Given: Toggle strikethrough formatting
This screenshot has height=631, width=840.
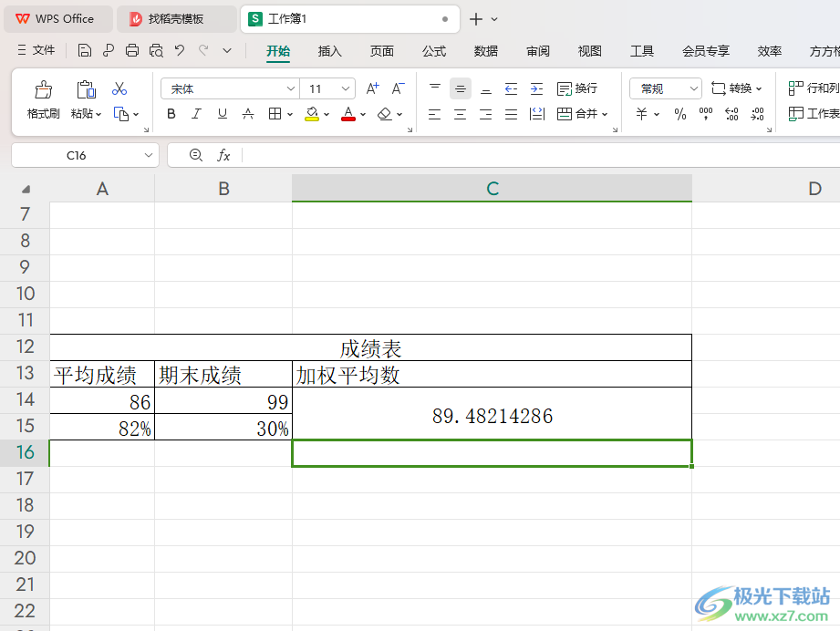Looking at the screenshot, I should tap(247, 114).
